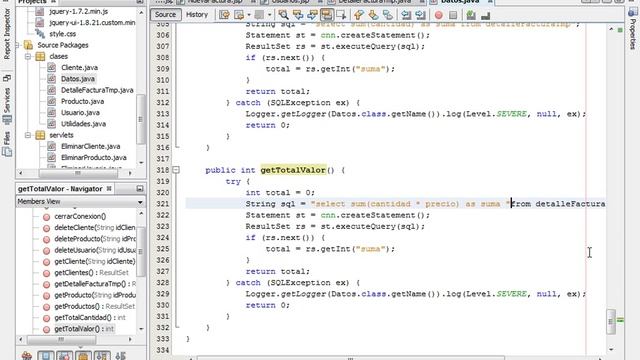Click the Projects panel vertical scrollbar thumb
This screenshot has width=640, height=360.
(141, 119)
